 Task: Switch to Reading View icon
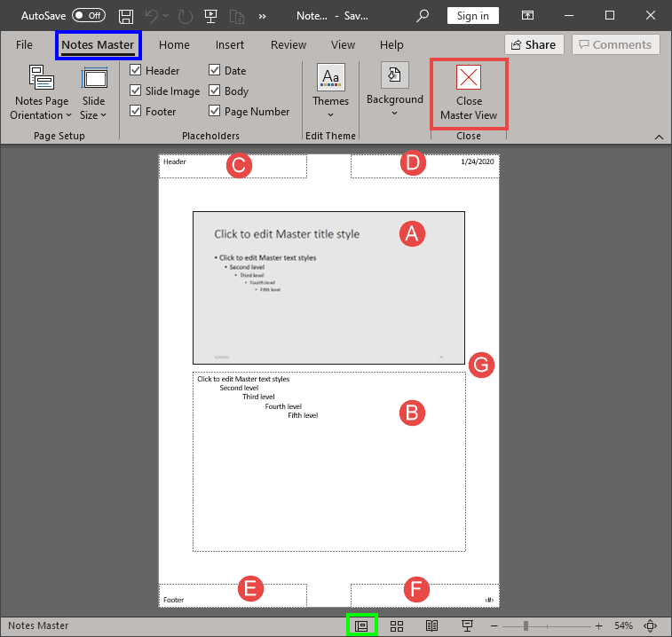click(432, 625)
